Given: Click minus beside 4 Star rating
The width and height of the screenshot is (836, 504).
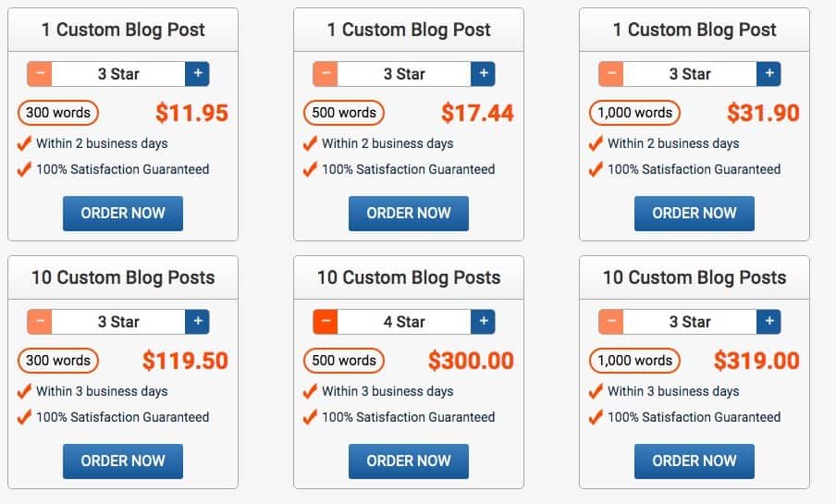Looking at the screenshot, I should click(x=326, y=322).
